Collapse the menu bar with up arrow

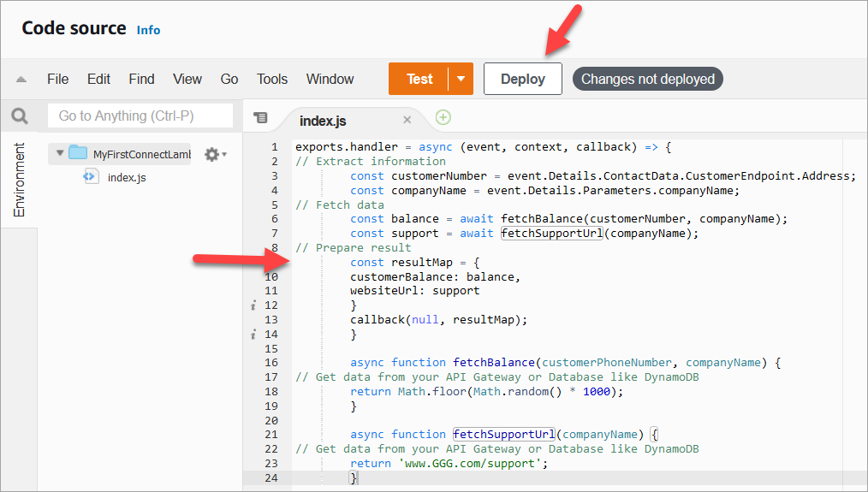[x=21, y=80]
